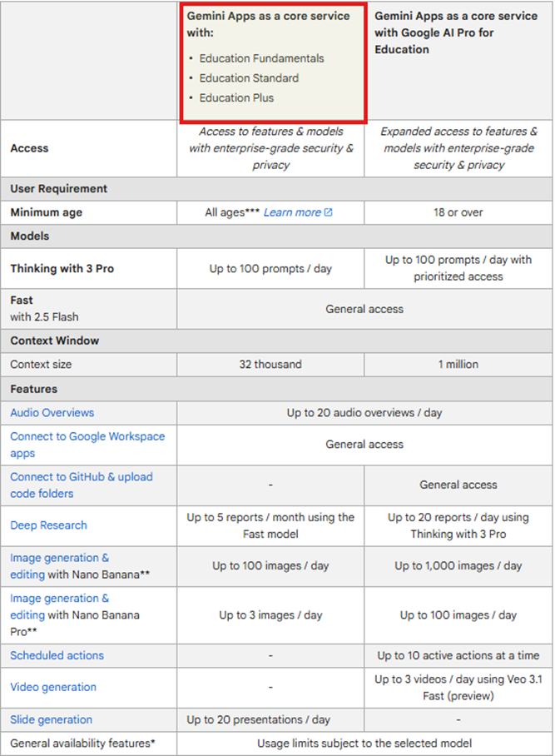
Task: Open Image generation & editing link above Nano Banana Pro row
Action: pos(59,558)
